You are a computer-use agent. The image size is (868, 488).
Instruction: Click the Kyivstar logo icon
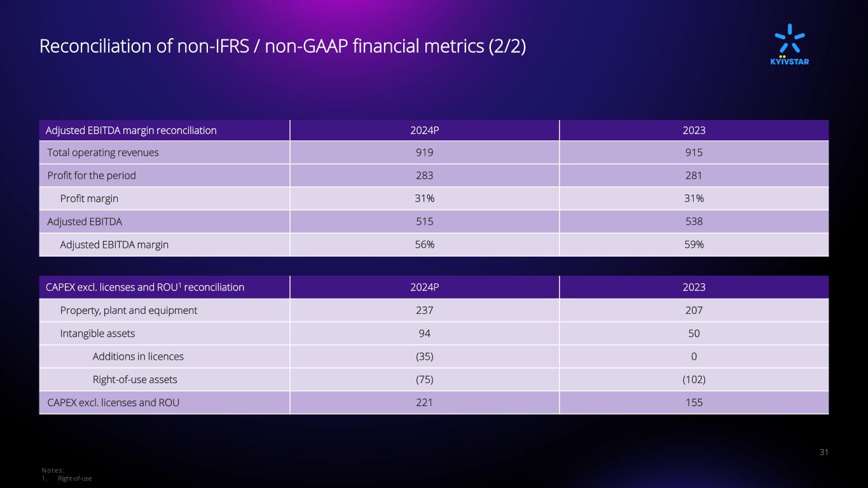point(790,44)
